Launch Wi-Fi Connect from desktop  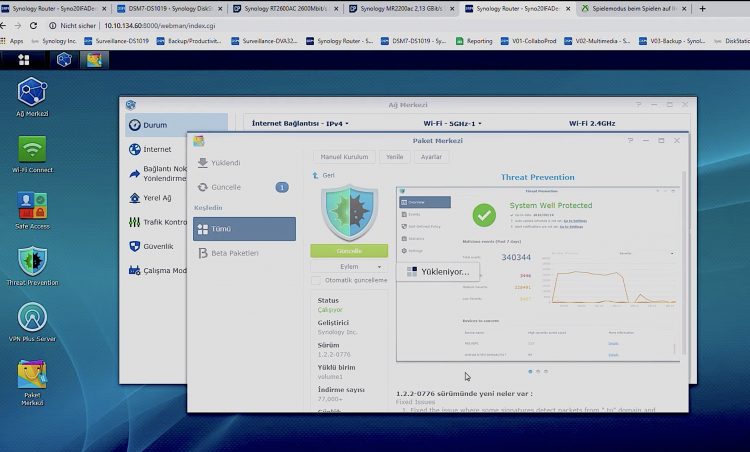[32, 154]
